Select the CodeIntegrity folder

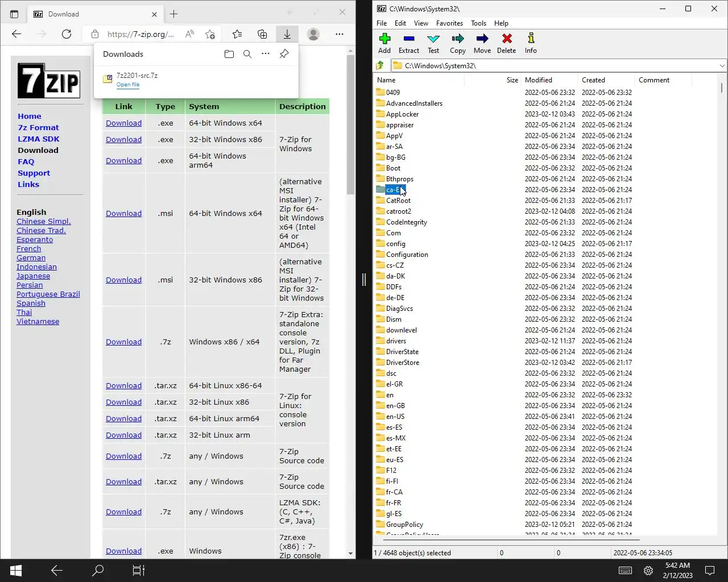pyautogui.click(x=407, y=222)
